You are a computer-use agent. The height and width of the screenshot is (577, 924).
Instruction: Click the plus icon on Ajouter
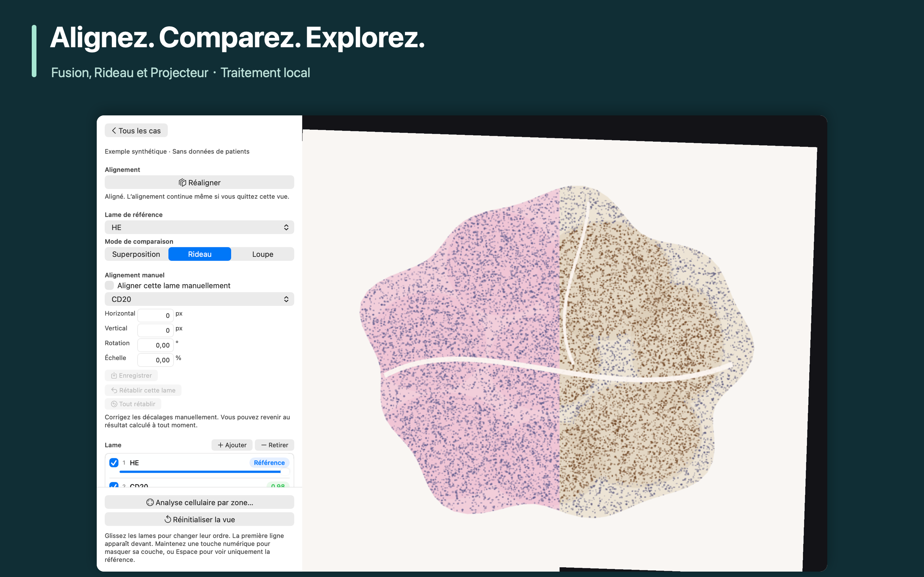(220, 445)
